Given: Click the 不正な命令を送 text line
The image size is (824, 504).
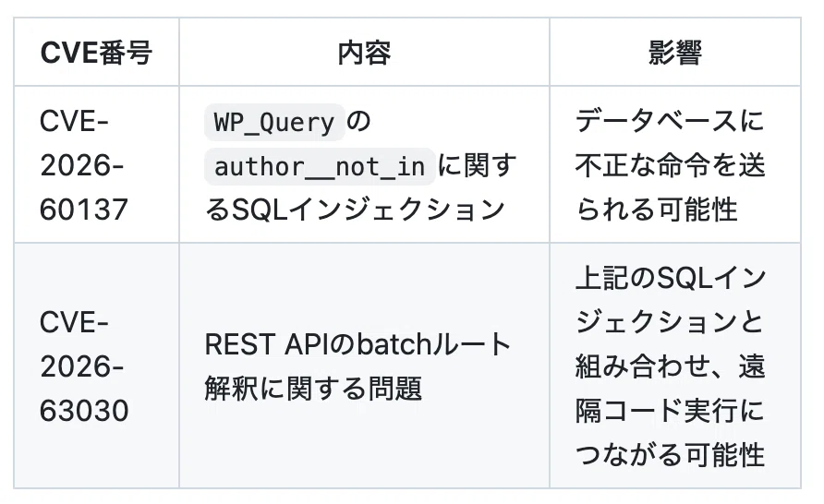Looking at the screenshot, I should 670,166.
